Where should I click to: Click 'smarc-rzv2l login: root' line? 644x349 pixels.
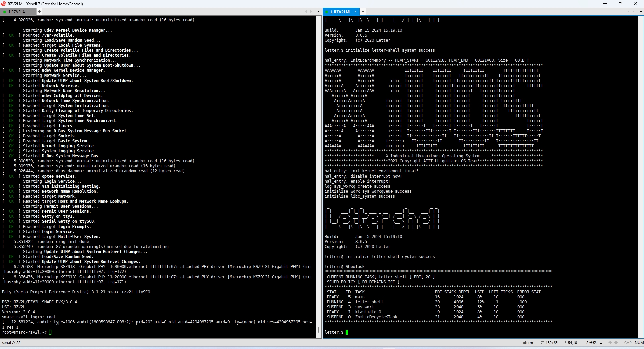pos(29,317)
